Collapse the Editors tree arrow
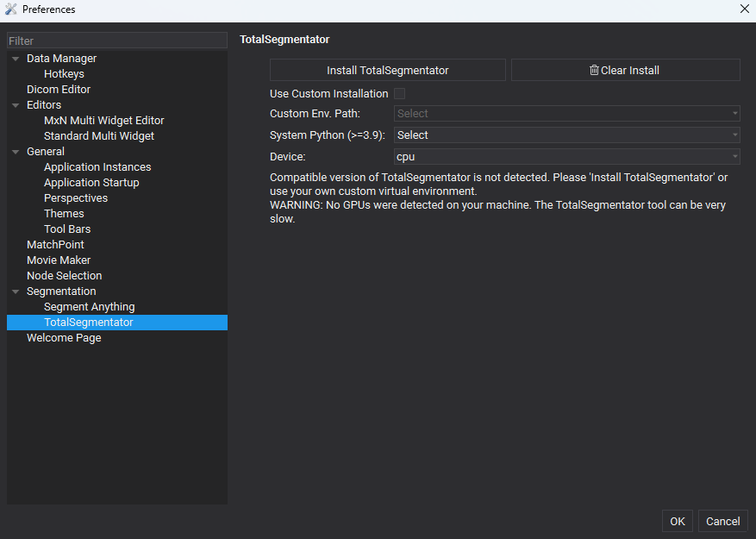The image size is (756, 539). tap(16, 104)
